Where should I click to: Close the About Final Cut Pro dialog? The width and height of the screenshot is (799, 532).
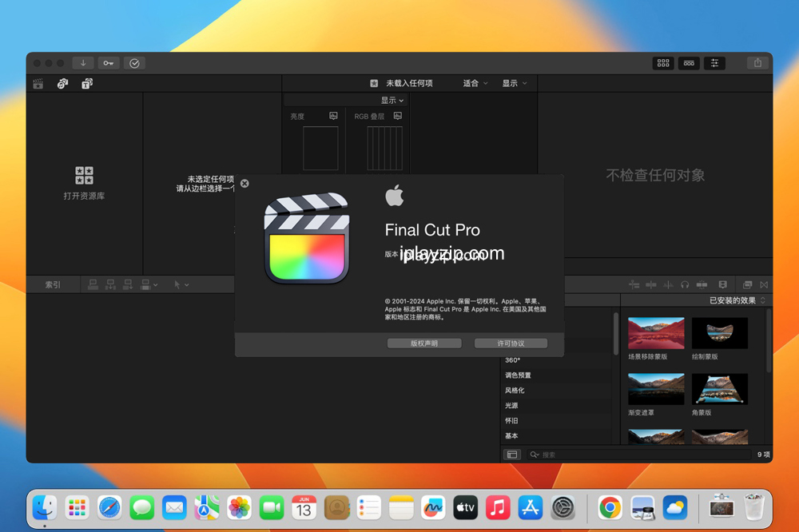click(244, 184)
